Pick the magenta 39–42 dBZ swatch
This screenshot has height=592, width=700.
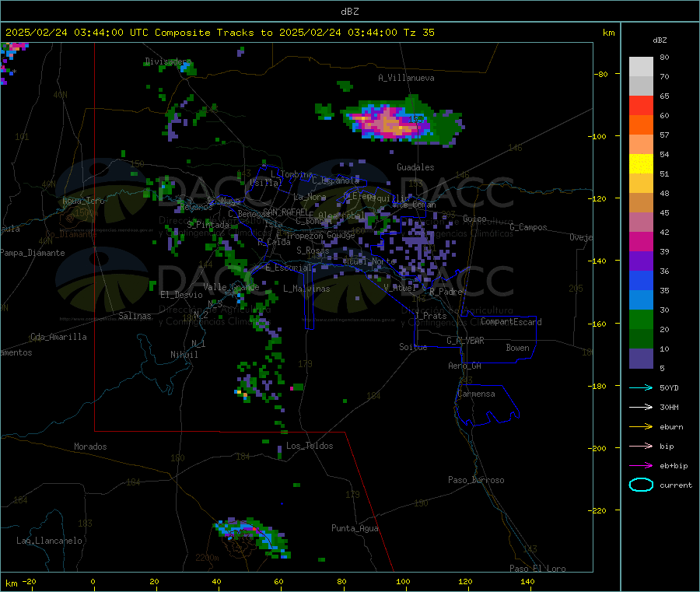[641, 241]
